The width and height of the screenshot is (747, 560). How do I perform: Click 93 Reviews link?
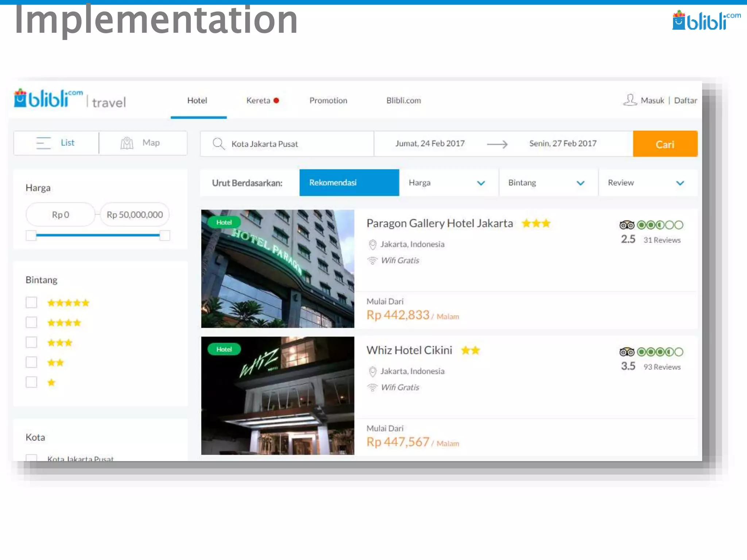tap(662, 367)
